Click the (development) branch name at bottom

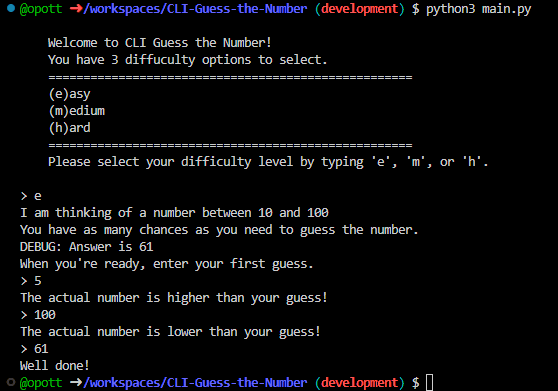coord(360,383)
